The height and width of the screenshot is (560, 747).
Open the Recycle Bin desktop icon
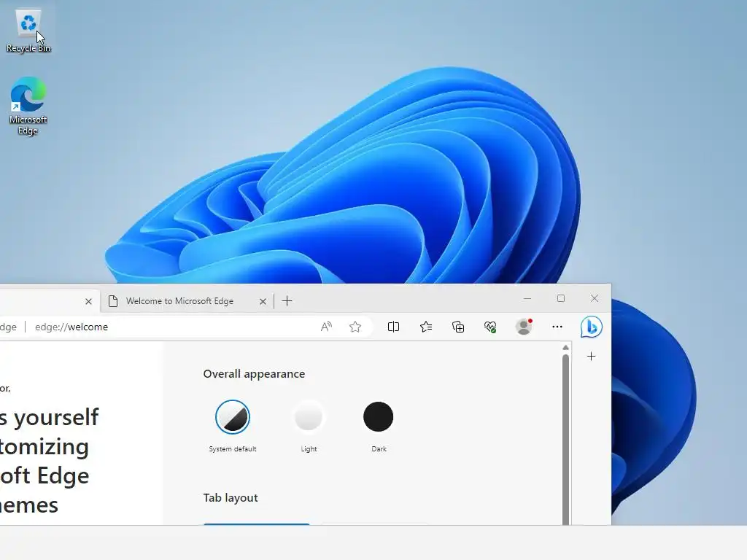[x=28, y=31]
